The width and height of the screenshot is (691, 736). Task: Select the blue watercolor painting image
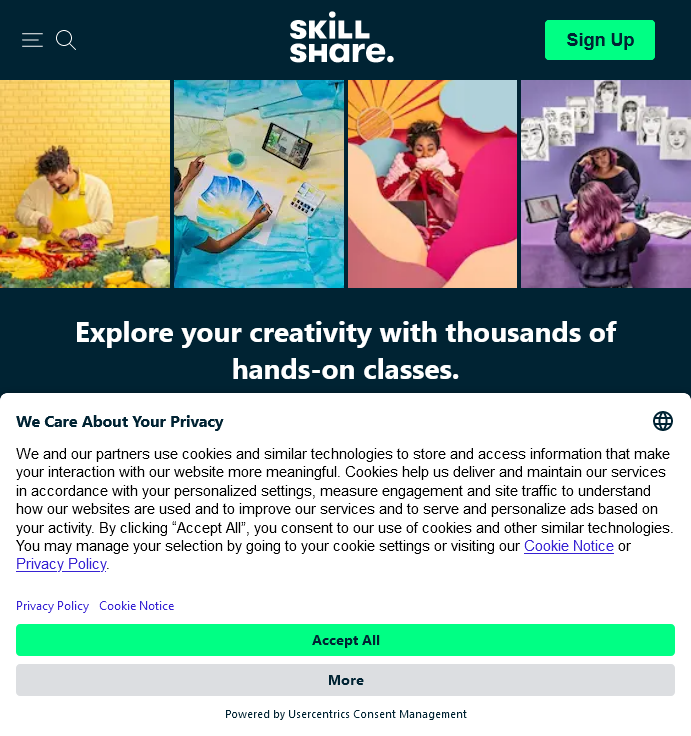click(x=259, y=184)
